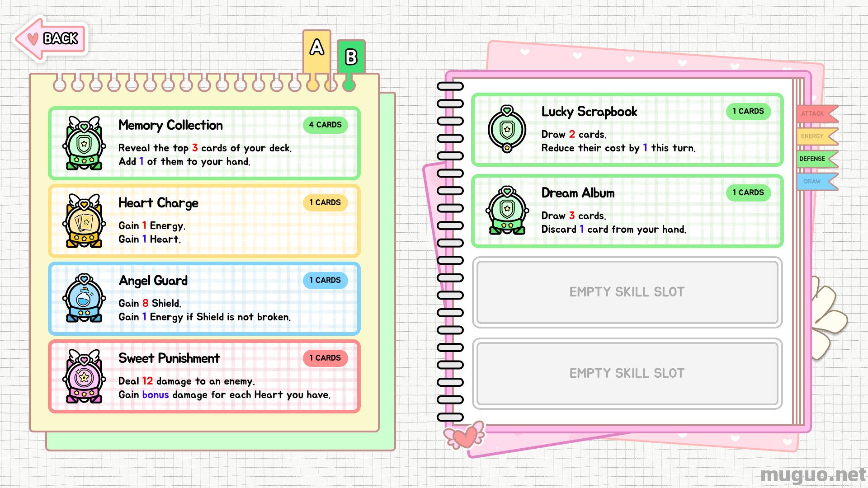
Task: Click 'Draw 2 cards.' text
Action: tap(574, 135)
